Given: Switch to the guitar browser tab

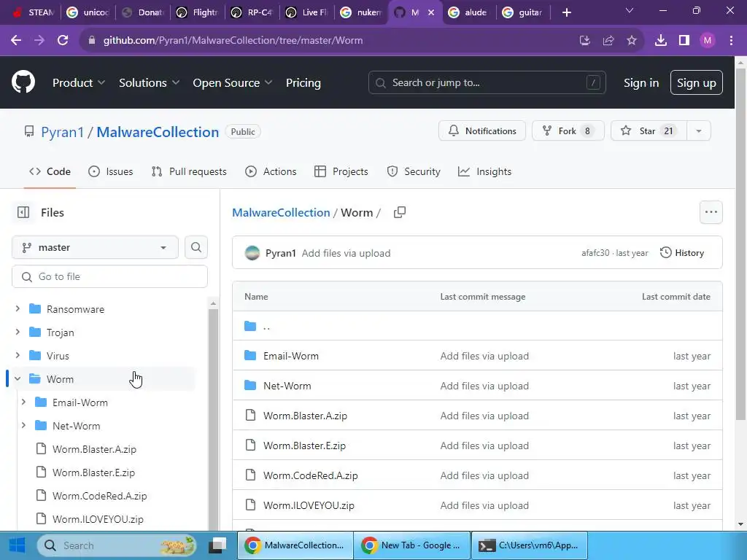Looking at the screenshot, I should pyautogui.click(x=522, y=12).
